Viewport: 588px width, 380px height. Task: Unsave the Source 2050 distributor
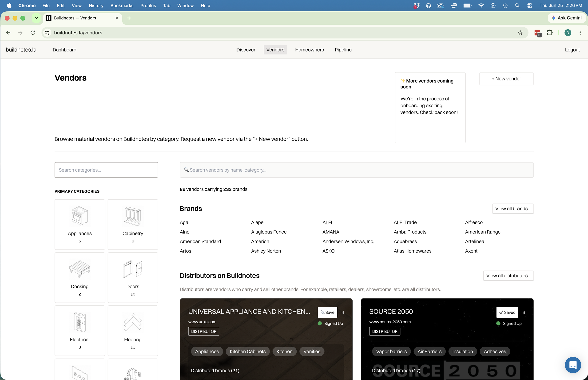507,312
